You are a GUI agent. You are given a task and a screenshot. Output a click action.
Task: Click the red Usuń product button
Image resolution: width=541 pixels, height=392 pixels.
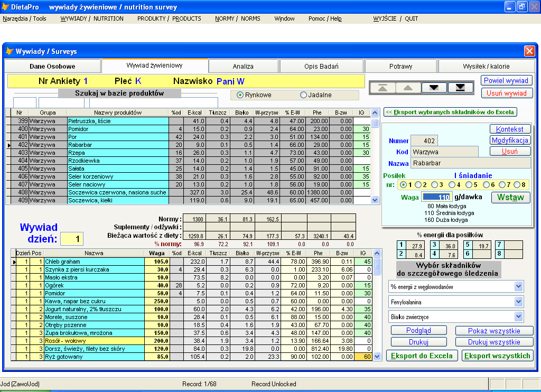point(510,151)
